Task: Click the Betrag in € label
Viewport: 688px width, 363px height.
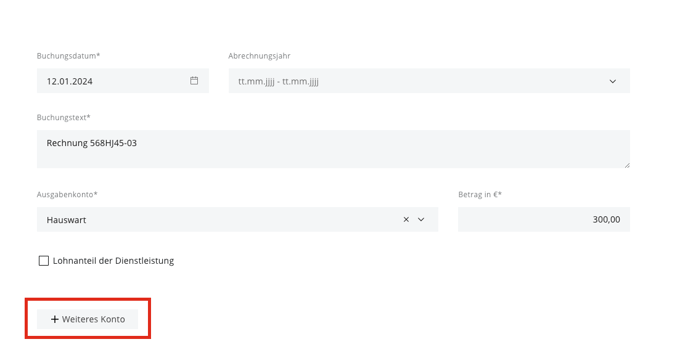Action: 480,194
